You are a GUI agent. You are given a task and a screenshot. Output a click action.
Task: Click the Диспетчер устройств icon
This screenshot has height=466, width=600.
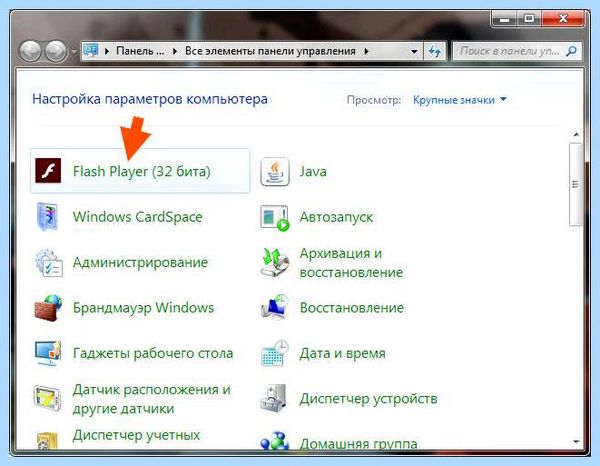(274, 398)
